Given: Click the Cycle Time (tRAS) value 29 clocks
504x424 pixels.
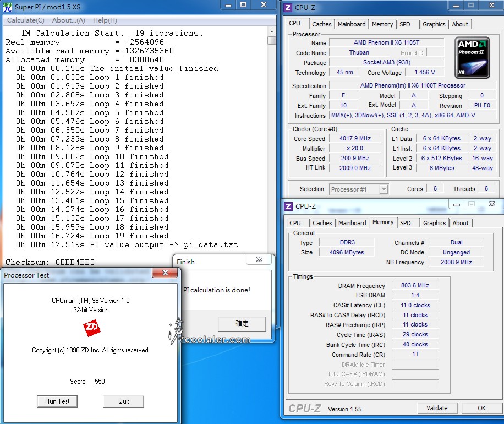Looking at the screenshot, I should point(415,335).
